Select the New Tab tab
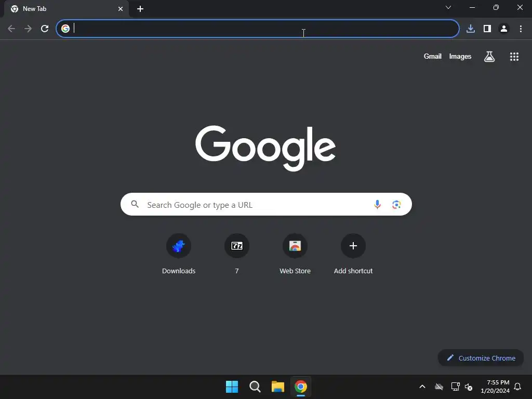The height and width of the screenshot is (399, 532). click(x=66, y=9)
